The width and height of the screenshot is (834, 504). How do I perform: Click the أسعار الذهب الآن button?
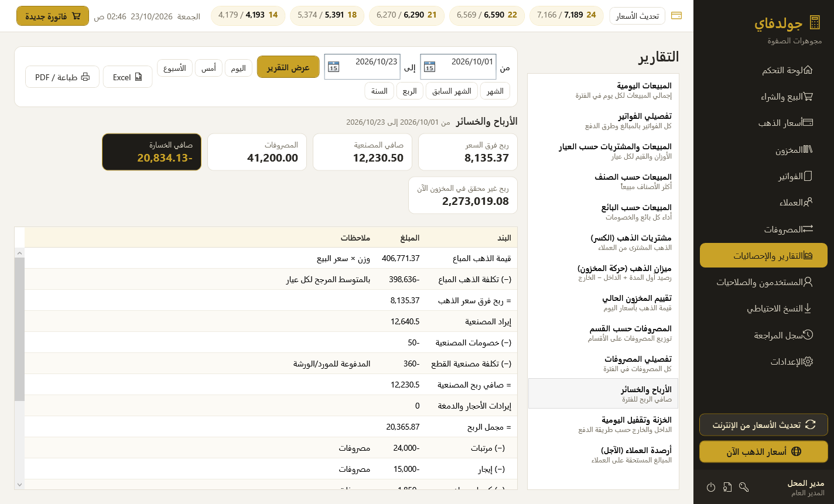tap(764, 451)
